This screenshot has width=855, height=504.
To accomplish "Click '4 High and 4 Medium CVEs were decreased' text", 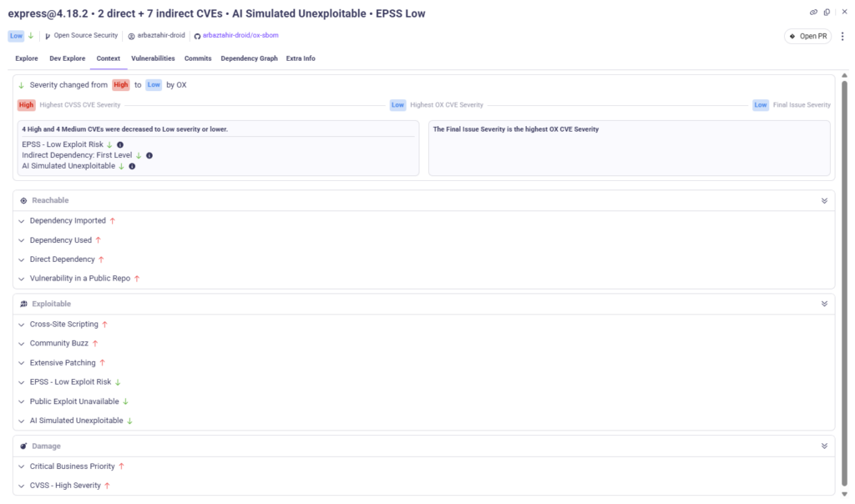I will pyautogui.click(x=125, y=129).
